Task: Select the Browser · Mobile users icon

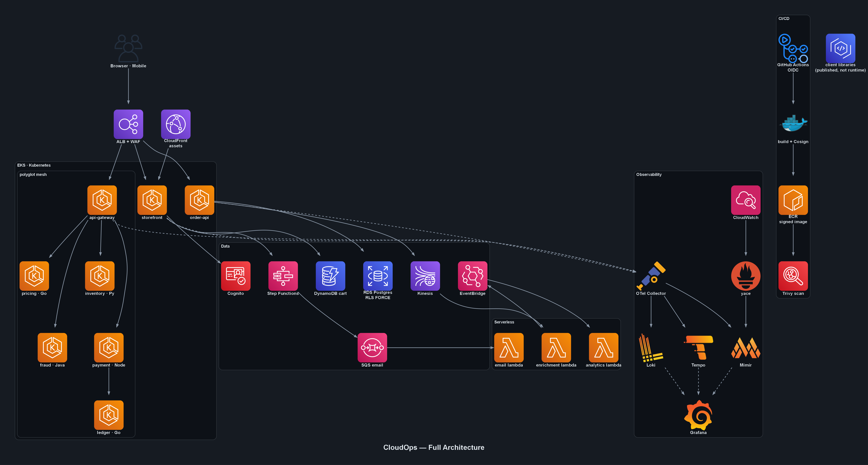Action: click(x=128, y=48)
